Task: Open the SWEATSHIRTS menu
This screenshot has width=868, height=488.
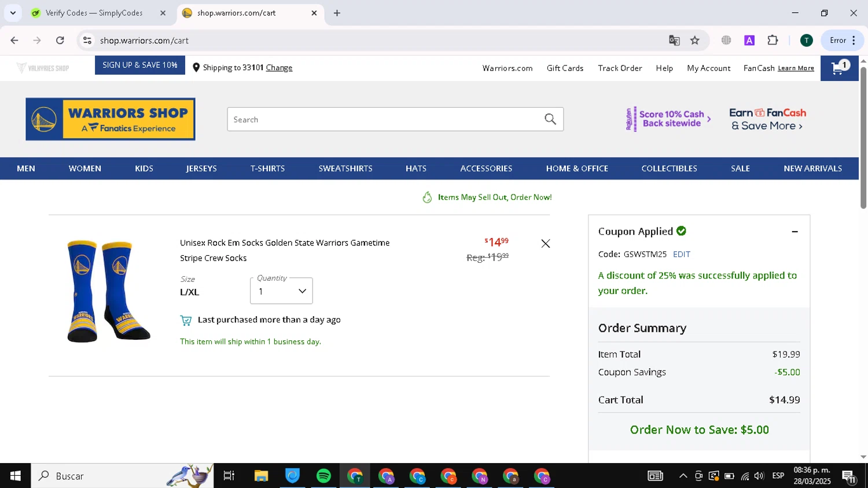Action: pos(345,168)
